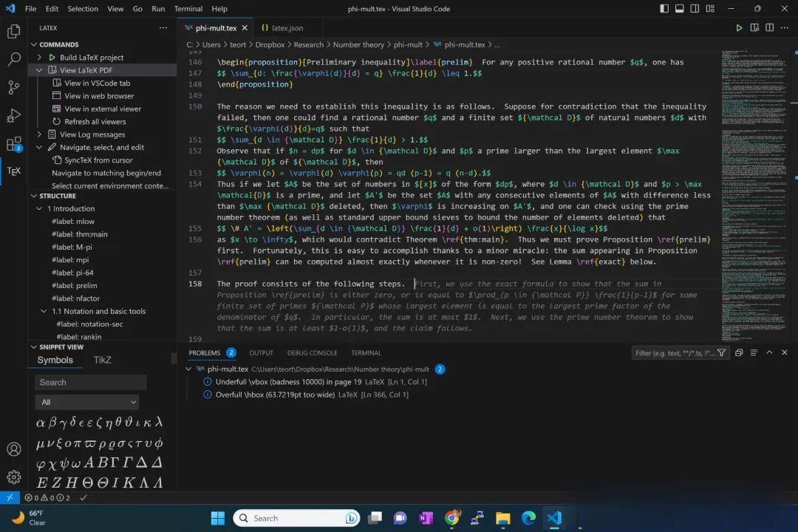The width and height of the screenshot is (798, 532).
Task: Split the editor right
Action: click(x=769, y=28)
